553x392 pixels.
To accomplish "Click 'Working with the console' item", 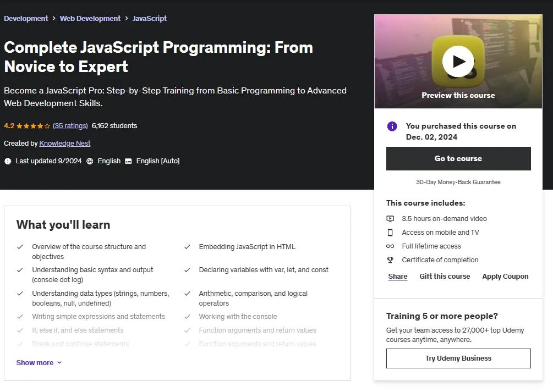I will pos(238,317).
